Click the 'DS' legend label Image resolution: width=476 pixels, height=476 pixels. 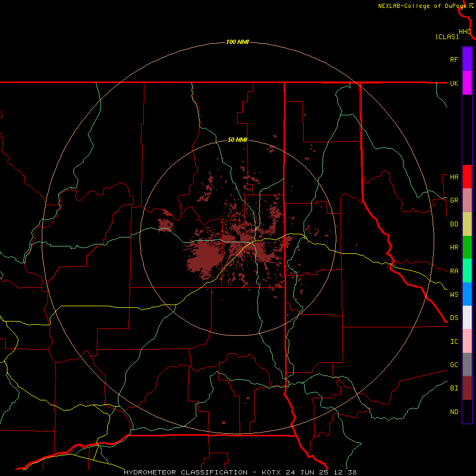(x=454, y=318)
